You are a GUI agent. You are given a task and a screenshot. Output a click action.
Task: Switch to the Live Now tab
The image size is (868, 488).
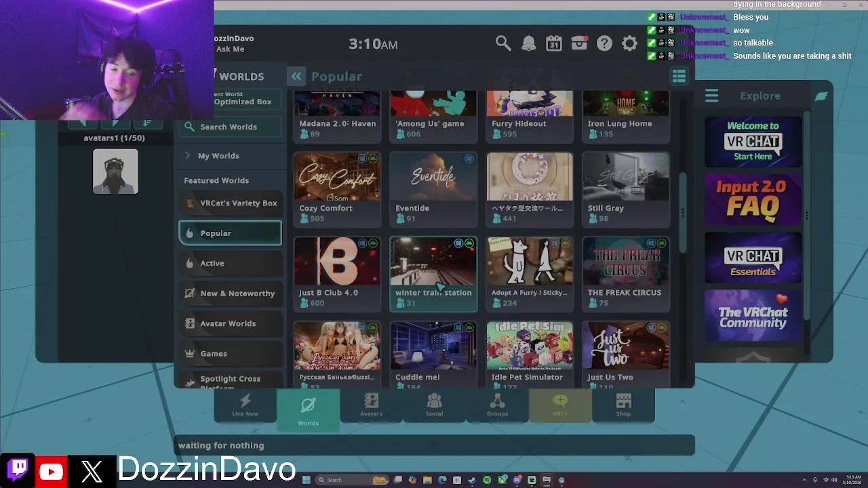(245, 405)
